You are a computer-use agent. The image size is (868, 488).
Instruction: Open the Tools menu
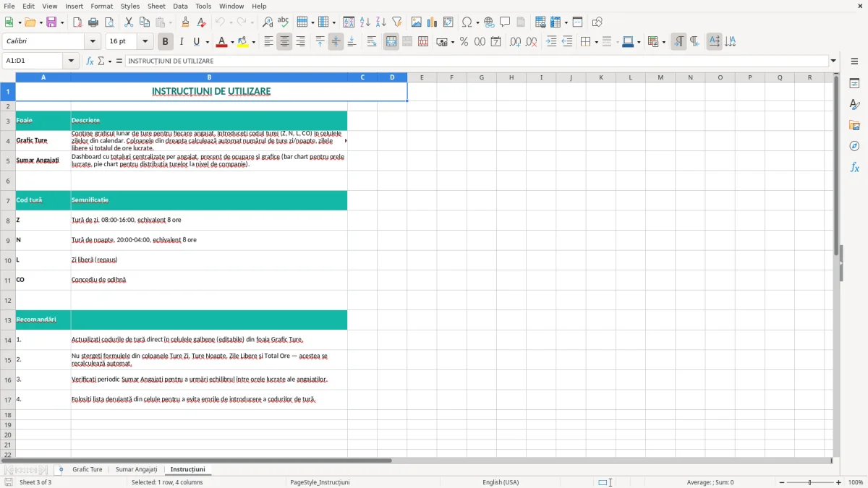(203, 6)
